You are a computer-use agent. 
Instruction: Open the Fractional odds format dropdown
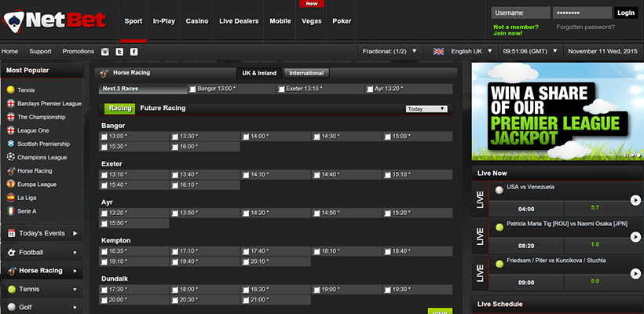[390, 51]
